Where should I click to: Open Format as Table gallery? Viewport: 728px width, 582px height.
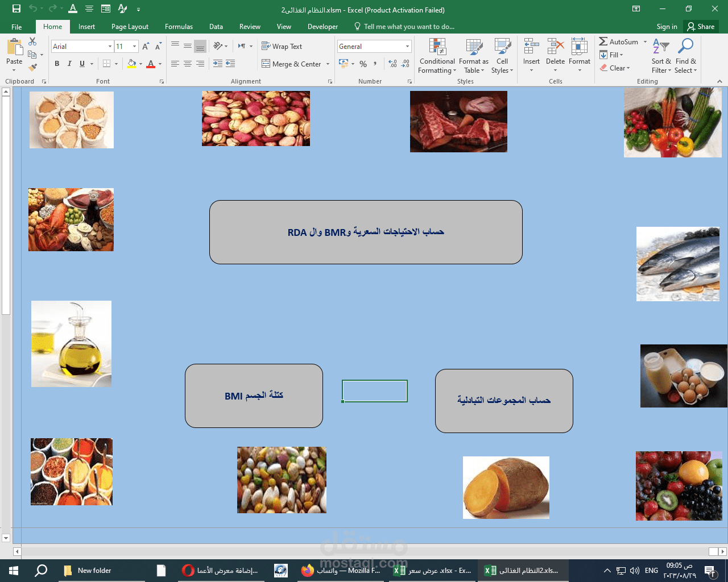pyautogui.click(x=473, y=56)
